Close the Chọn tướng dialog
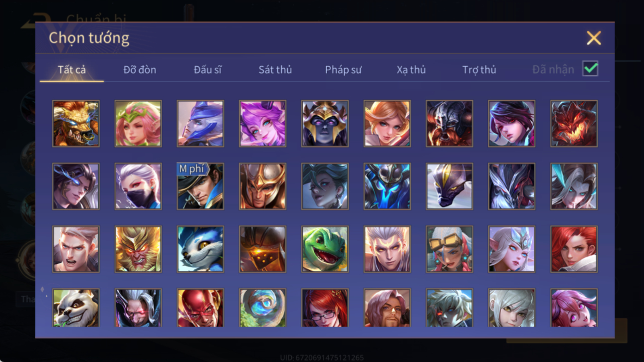Screen dimensions: 644x362 pos(594,38)
